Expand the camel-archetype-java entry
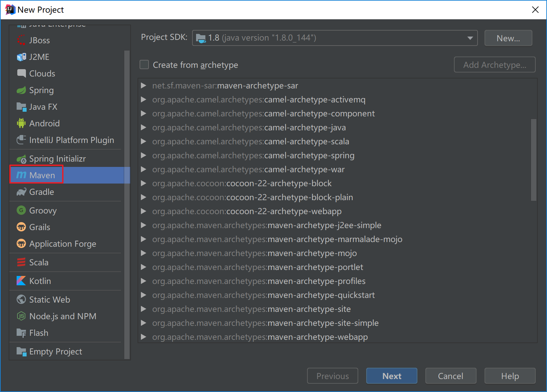 144,127
